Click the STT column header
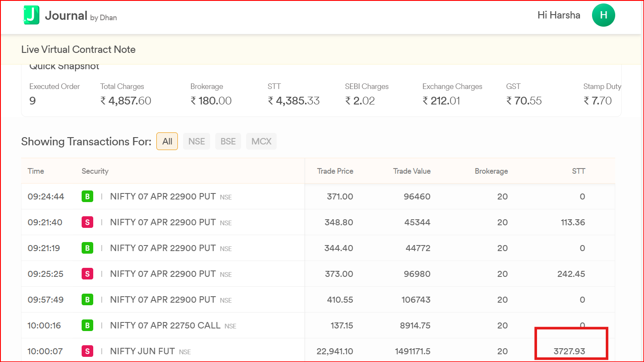 (578, 171)
